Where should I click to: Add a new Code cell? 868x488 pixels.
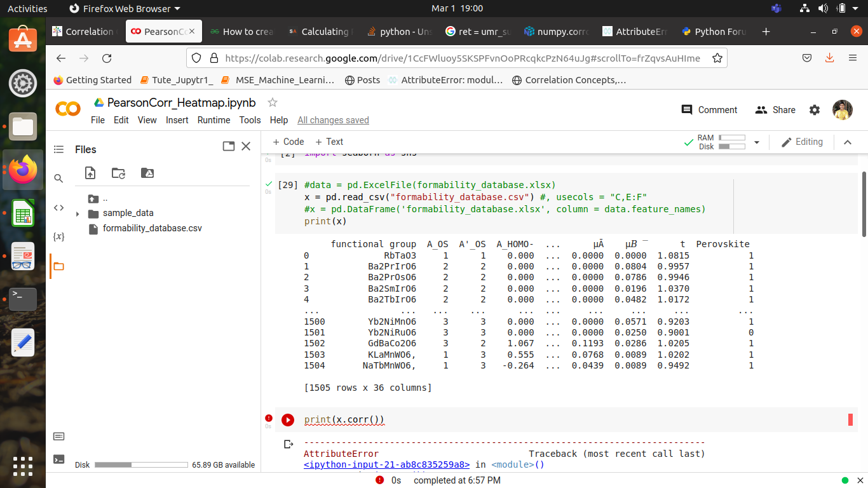288,142
